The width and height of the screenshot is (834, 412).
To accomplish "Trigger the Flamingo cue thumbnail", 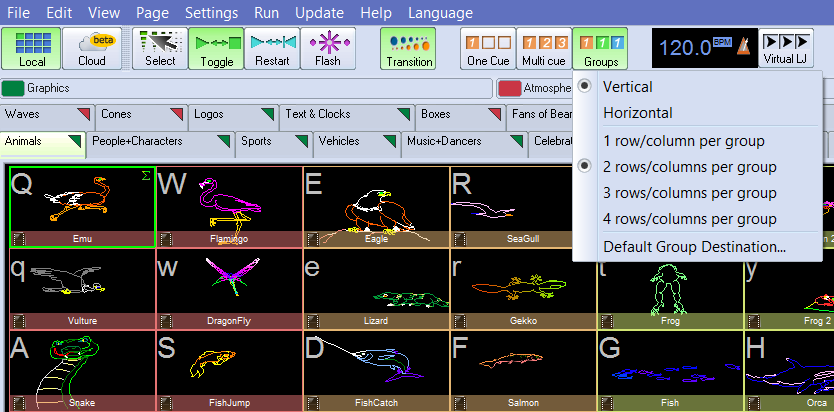I will pyautogui.click(x=229, y=200).
